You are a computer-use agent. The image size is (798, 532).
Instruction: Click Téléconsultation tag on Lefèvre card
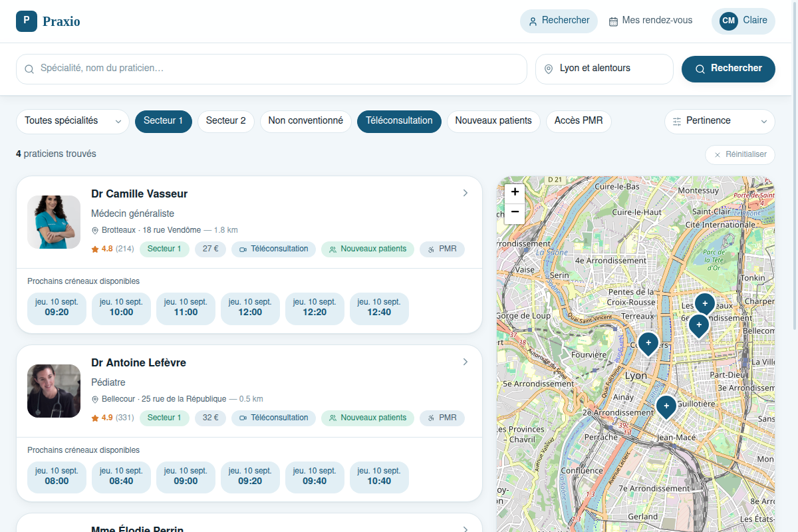pyautogui.click(x=273, y=418)
